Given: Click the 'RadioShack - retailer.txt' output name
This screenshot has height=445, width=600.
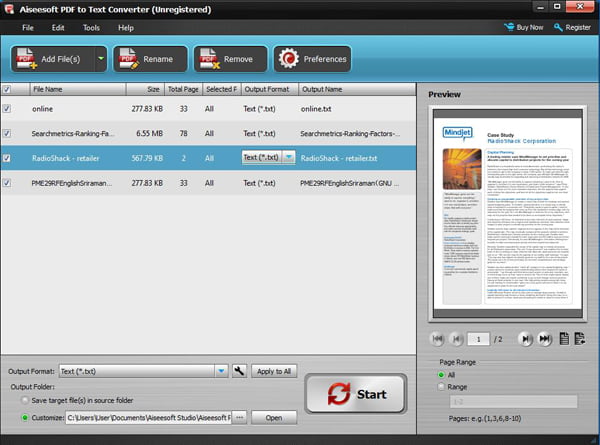Looking at the screenshot, I should click(339, 158).
